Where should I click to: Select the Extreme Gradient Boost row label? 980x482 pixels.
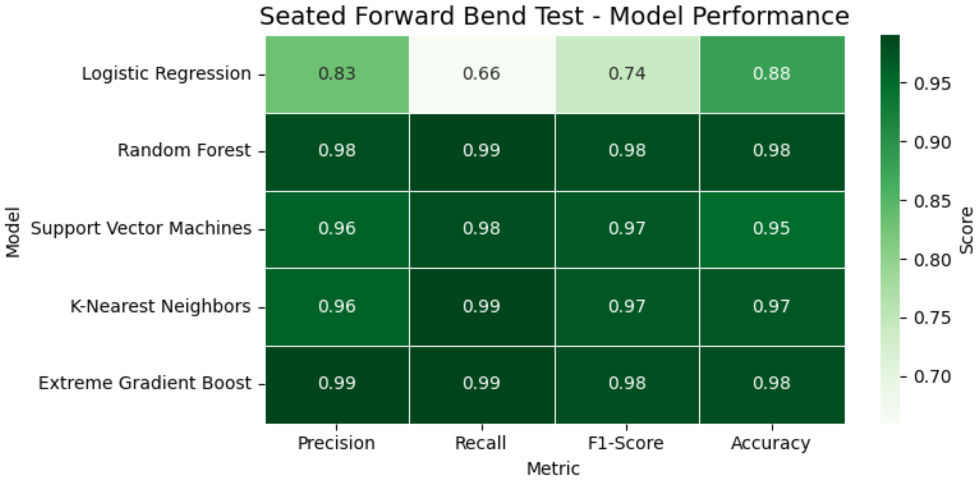click(x=145, y=383)
